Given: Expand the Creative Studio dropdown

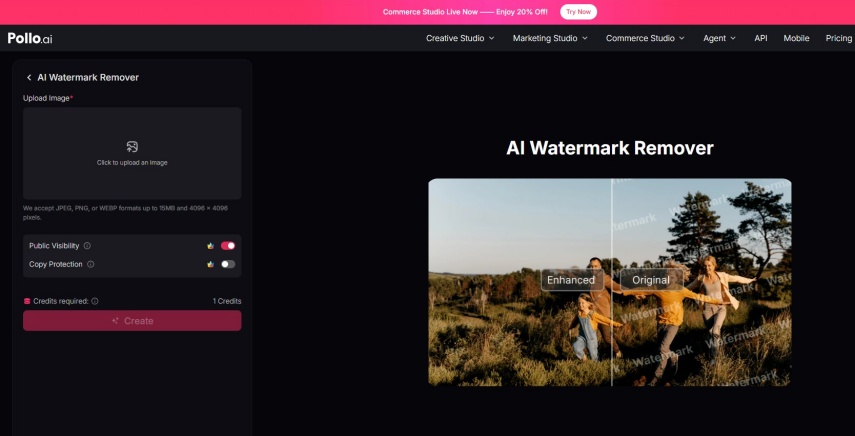Looking at the screenshot, I should [460, 38].
